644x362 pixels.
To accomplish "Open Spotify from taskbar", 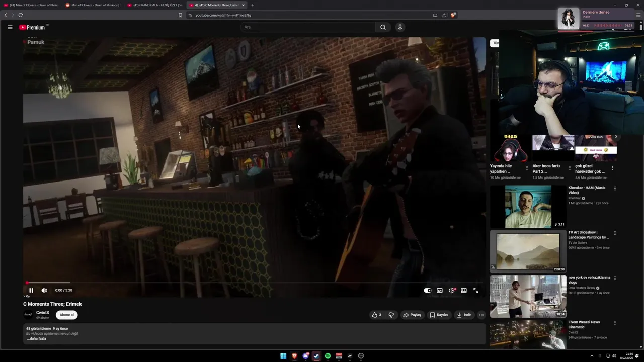I will point(328,356).
